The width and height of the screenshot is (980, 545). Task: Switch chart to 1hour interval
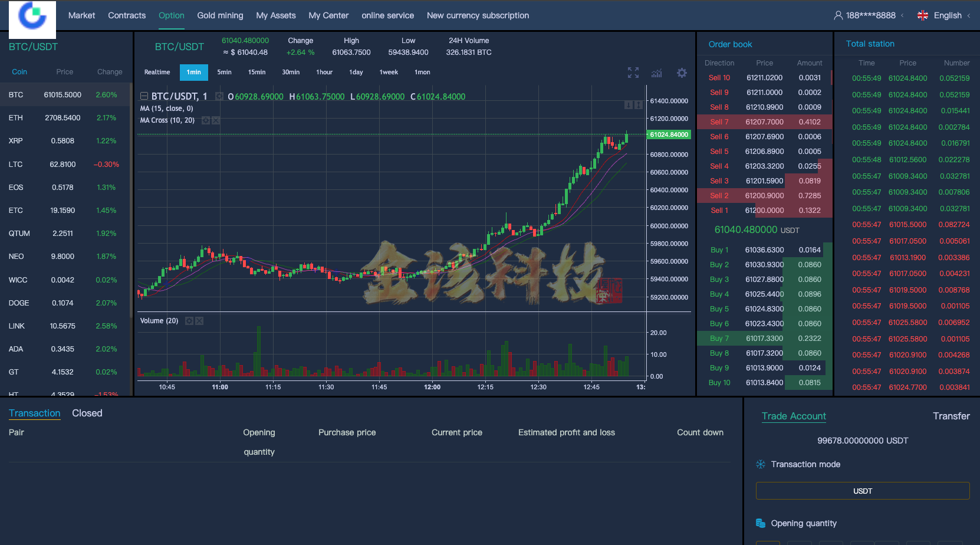pos(324,72)
